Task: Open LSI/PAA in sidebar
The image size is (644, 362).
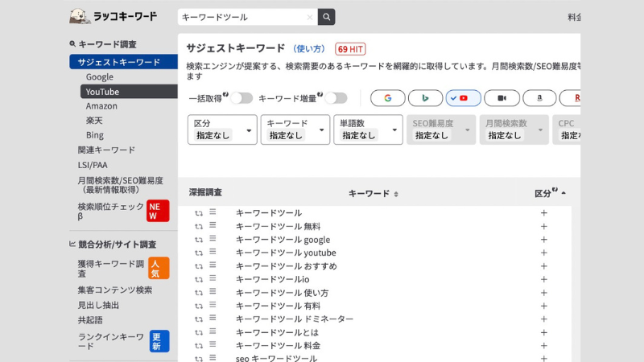Action: tap(93, 165)
